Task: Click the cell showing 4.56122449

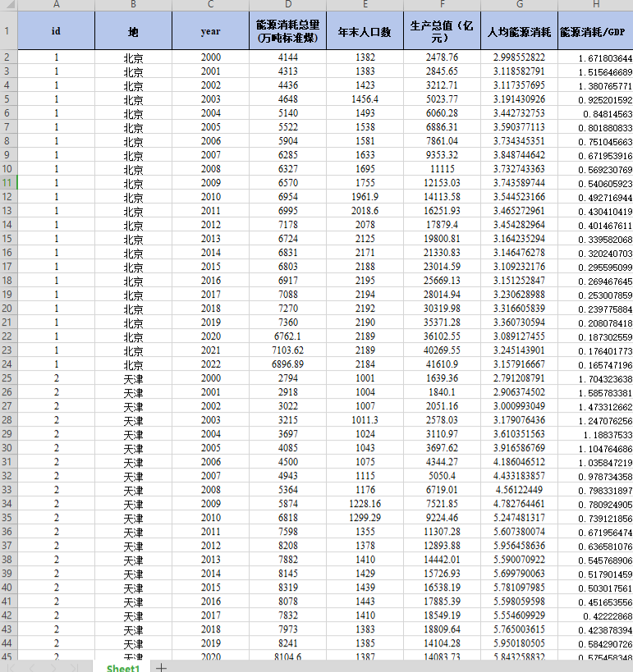Action: tap(520, 490)
